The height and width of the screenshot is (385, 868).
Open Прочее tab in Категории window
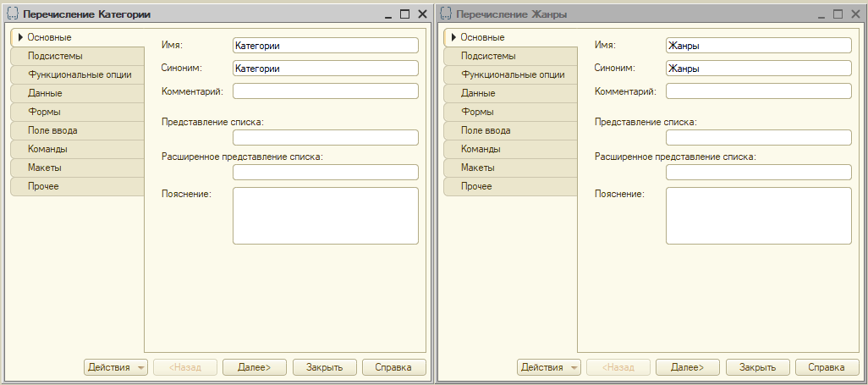click(x=78, y=186)
